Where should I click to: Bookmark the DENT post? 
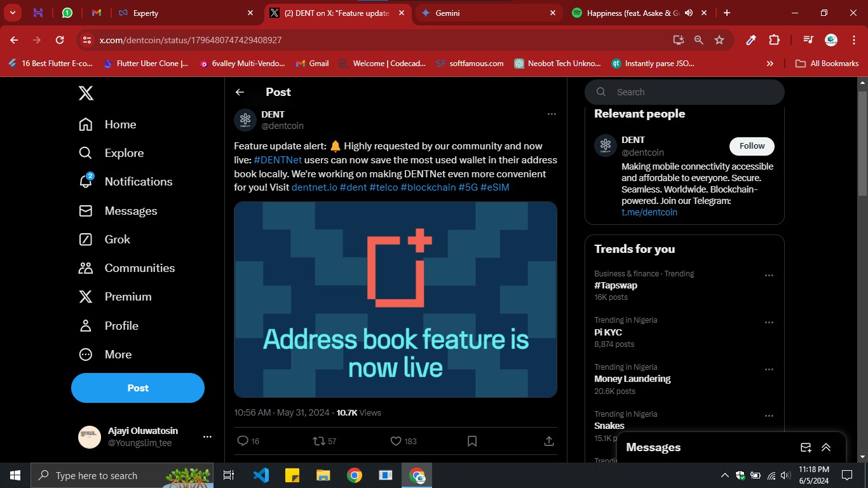tap(472, 441)
